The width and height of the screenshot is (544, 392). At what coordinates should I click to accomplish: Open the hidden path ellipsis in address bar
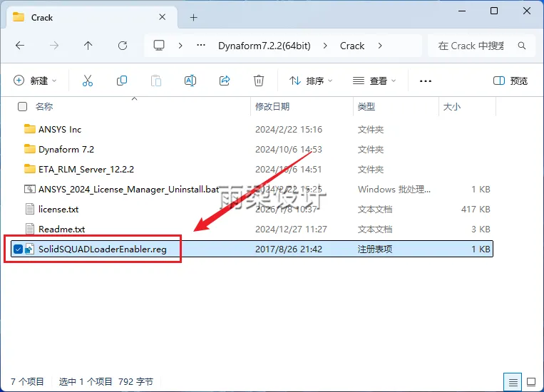(201, 46)
